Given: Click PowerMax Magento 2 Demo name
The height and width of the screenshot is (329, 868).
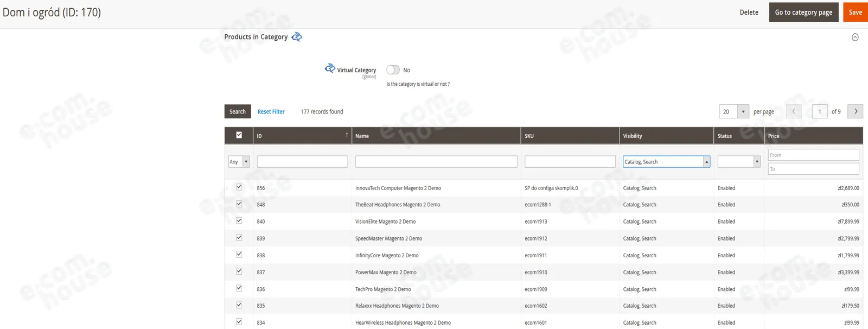Looking at the screenshot, I should click(386, 272).
